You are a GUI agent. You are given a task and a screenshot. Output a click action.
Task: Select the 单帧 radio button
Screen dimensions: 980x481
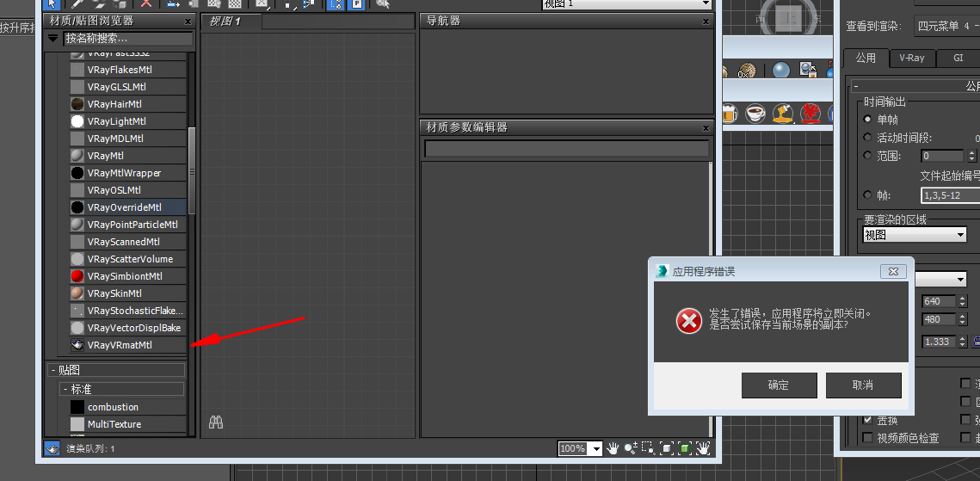click(867, 119)
